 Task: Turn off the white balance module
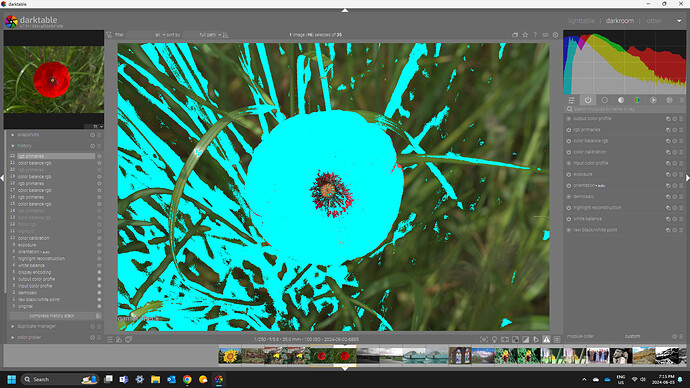pos(569,219)
